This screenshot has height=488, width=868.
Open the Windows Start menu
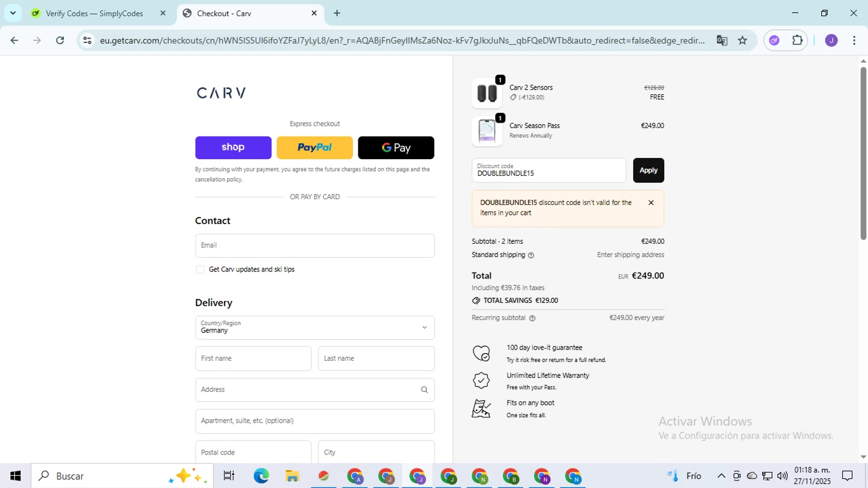click(16, 476)
